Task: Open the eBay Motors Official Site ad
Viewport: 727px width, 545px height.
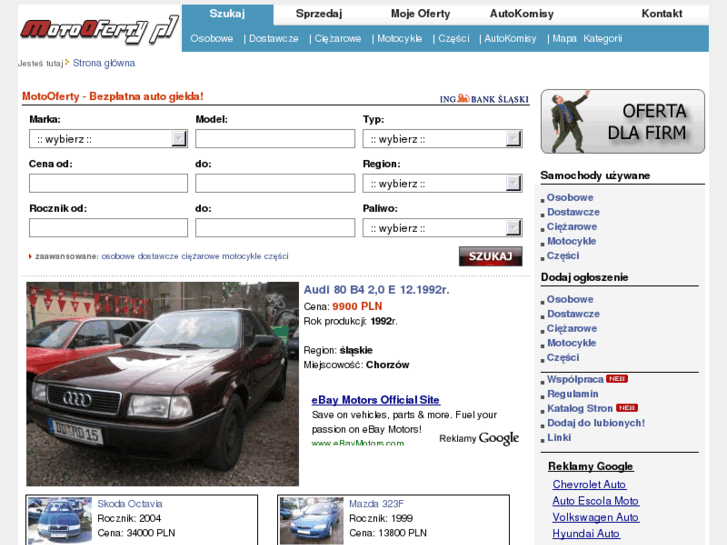Action: coord(375,400)
